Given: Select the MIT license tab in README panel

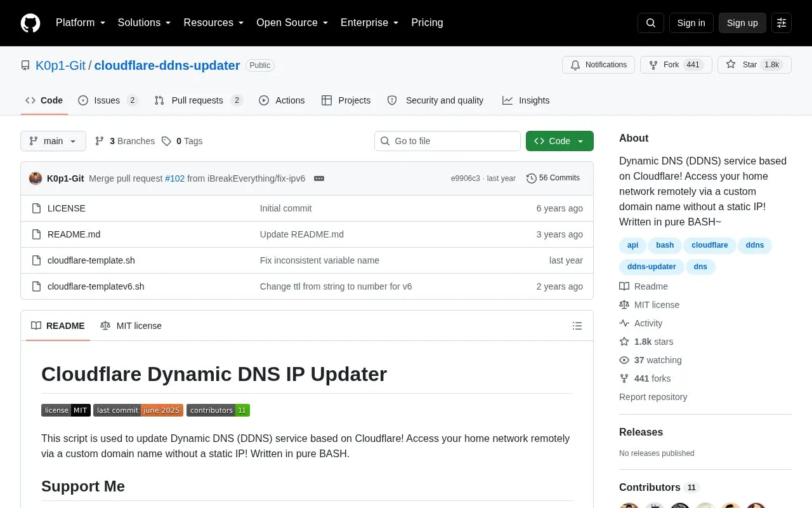Looking at the screenshot, I should [131, 326].
